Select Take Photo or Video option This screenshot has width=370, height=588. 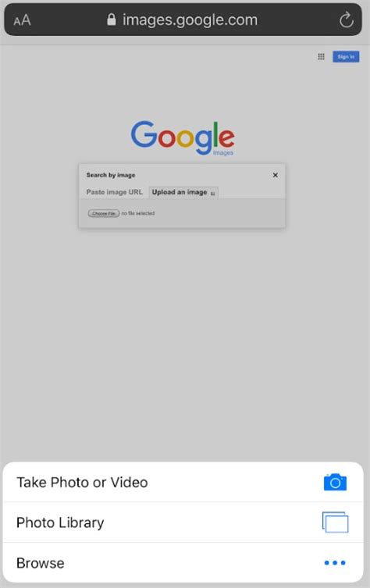tap(183, 483)
